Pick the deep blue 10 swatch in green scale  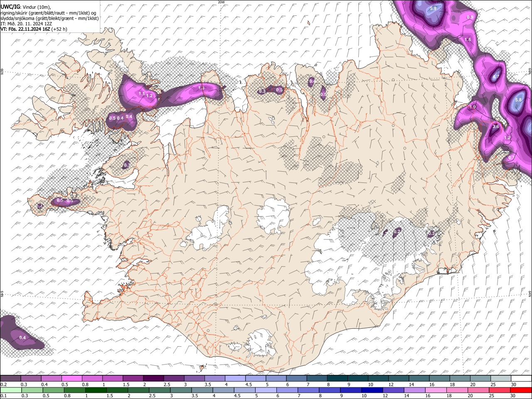(372, 390)
